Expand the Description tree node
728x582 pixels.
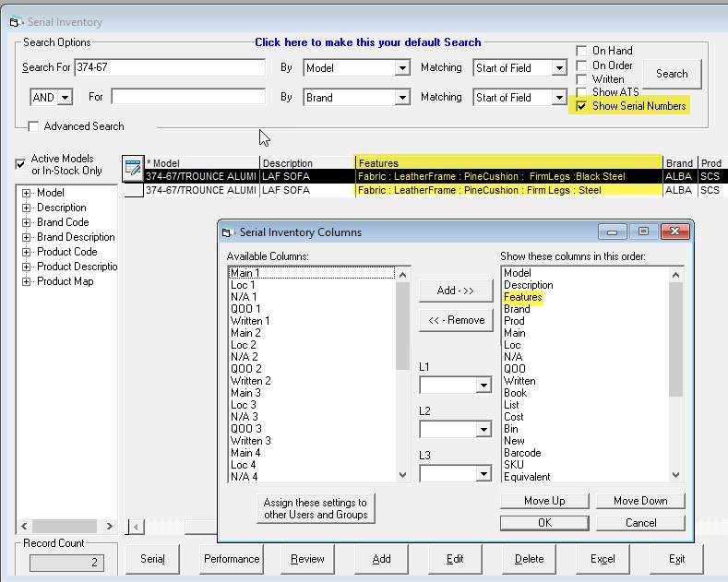click(x=27, y=208)
